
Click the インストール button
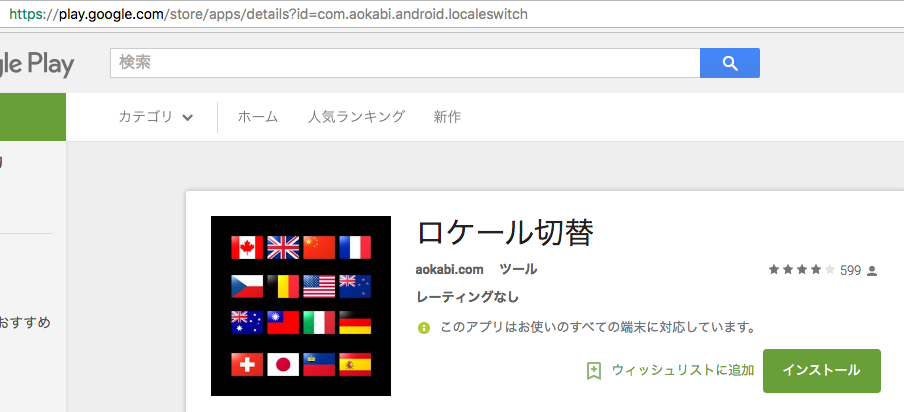tap(822, 371)
